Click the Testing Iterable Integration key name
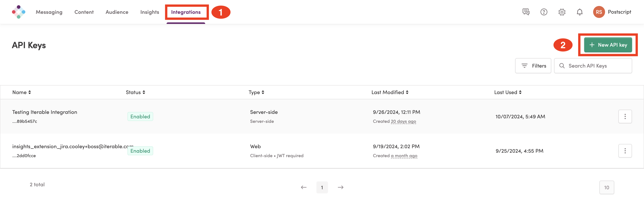 coord(45,112)
